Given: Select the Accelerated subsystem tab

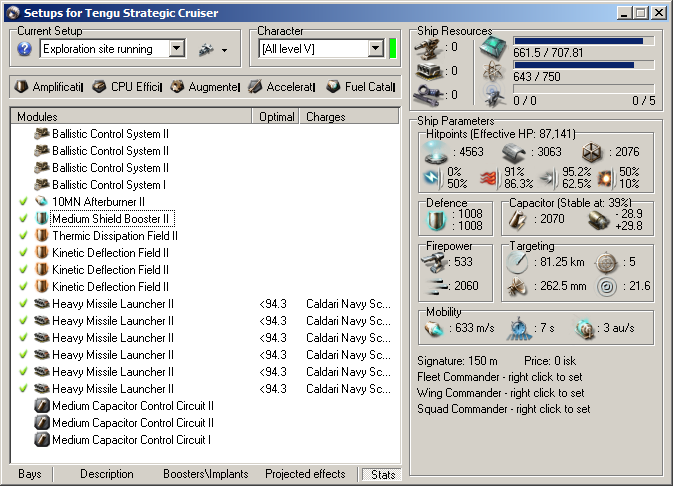Looking at the screenshot, I should (x=282, y=87).
